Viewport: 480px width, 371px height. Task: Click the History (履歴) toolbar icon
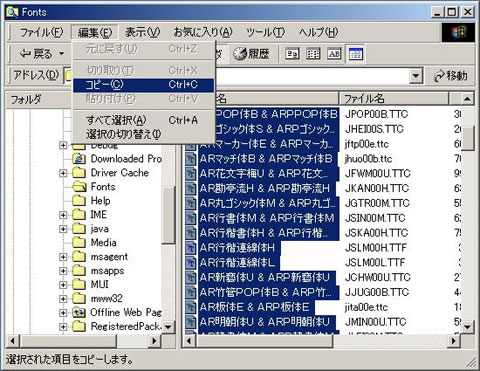(x=251, y=54)
